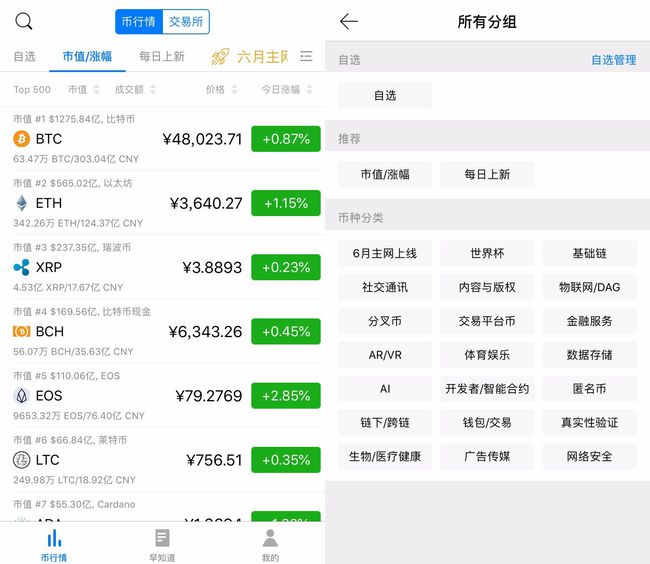Viewport: 650px width, 564px height.
Task: Tap the 市值/涨幅 recommended group button
Action: 385,174
